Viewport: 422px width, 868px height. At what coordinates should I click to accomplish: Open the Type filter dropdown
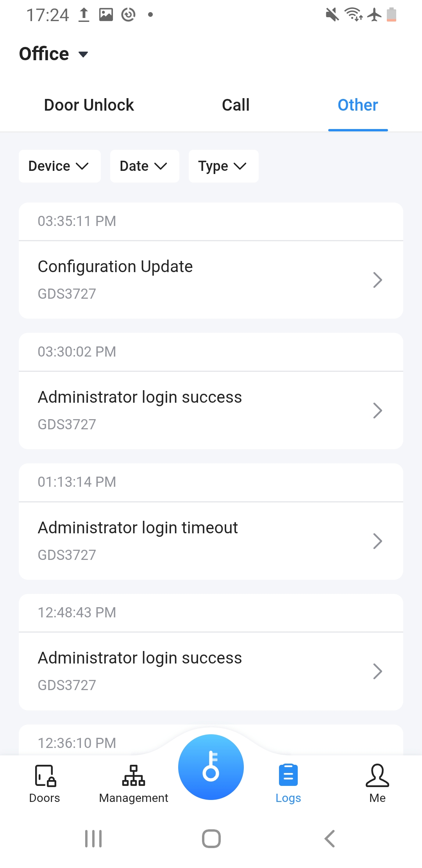point(224,166)
